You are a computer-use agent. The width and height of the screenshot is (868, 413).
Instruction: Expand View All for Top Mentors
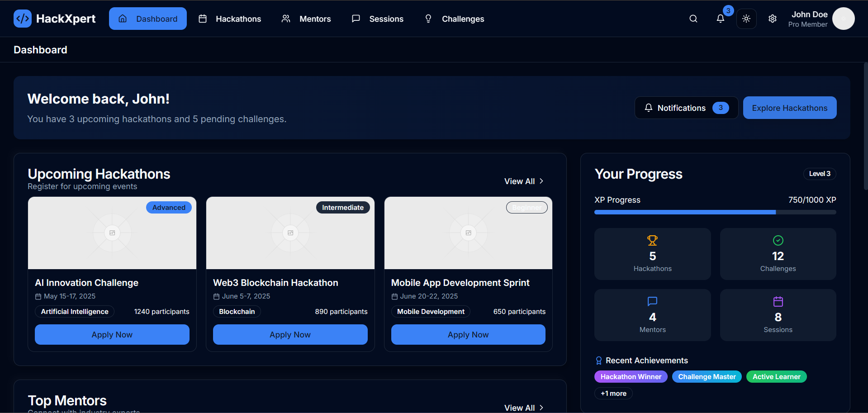[x=524, y=408]
